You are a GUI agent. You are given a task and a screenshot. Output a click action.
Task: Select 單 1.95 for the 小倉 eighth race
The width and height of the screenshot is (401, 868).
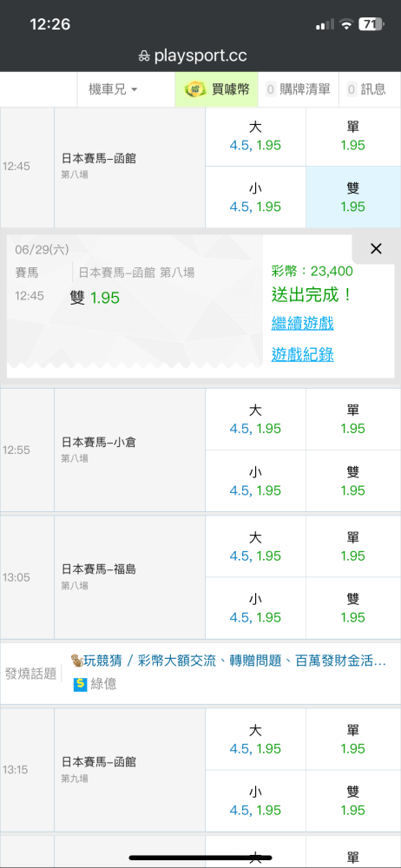pyautogui.click(x=353, y=419)
